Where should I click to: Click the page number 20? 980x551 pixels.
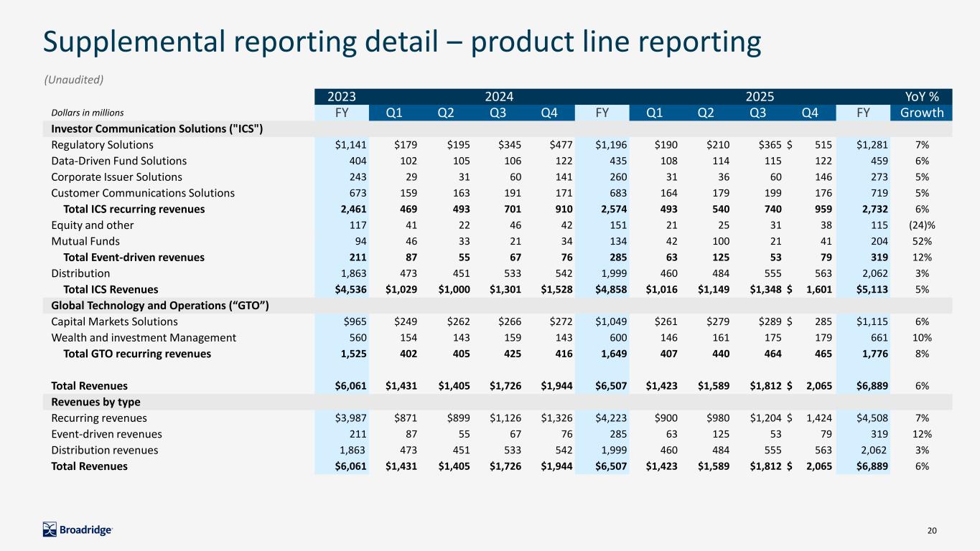pyautogui.click(x=932, y=530)
